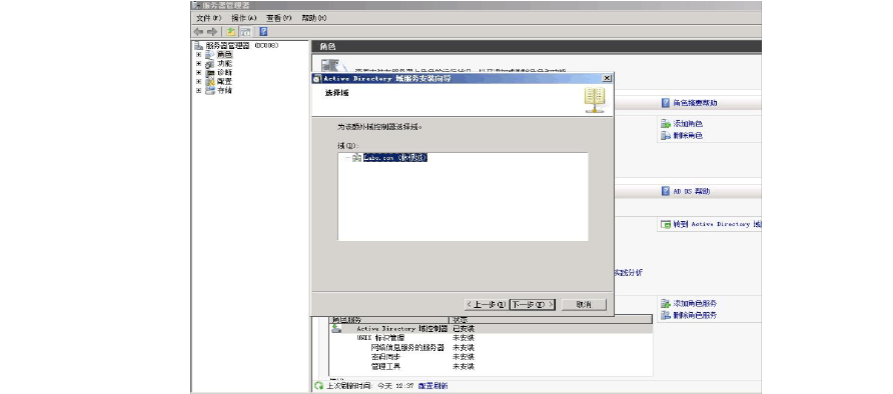893x394 pixels.
Task: Expand the 存储 tree node
Action: point(199,91)
